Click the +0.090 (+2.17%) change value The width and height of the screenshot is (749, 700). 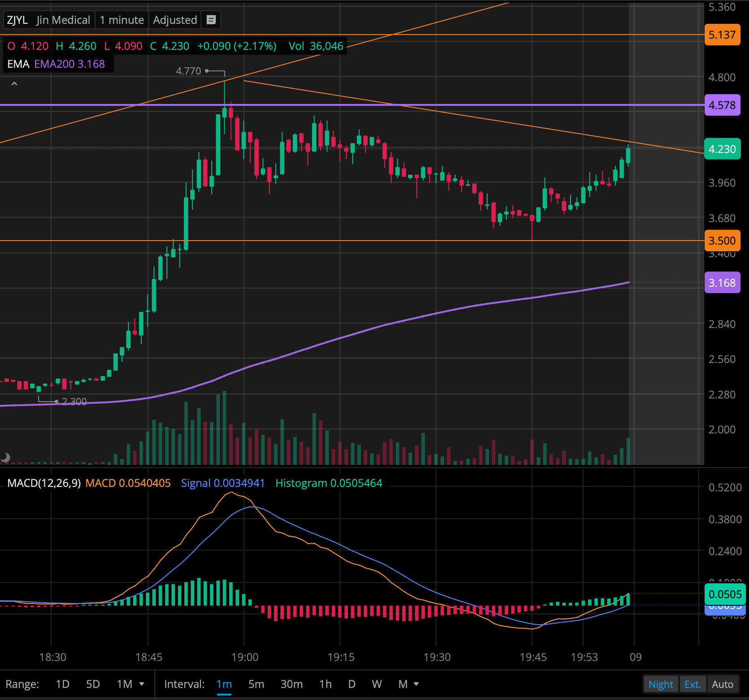237,46
